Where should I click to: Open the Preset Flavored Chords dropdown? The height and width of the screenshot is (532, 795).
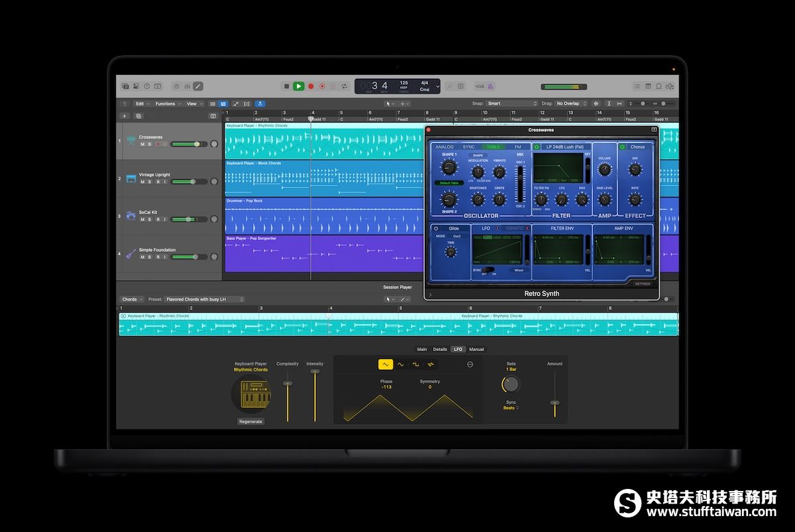click(x=204, y=299)
